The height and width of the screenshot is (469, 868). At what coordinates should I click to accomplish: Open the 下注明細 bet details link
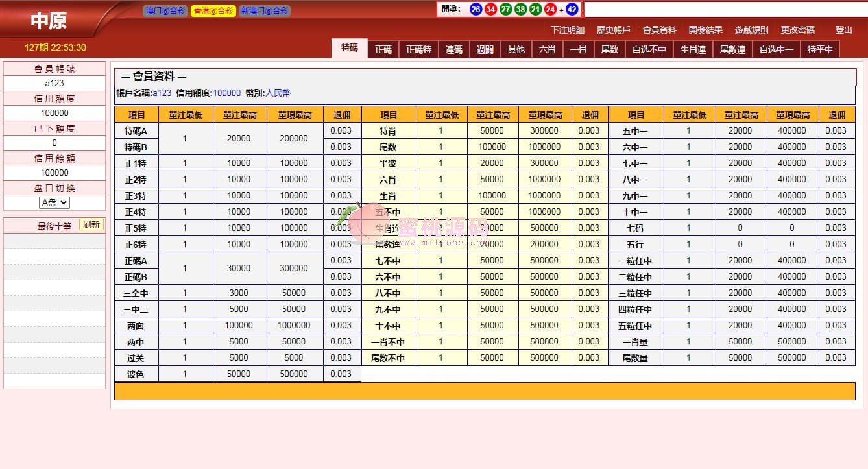point(568,30)
